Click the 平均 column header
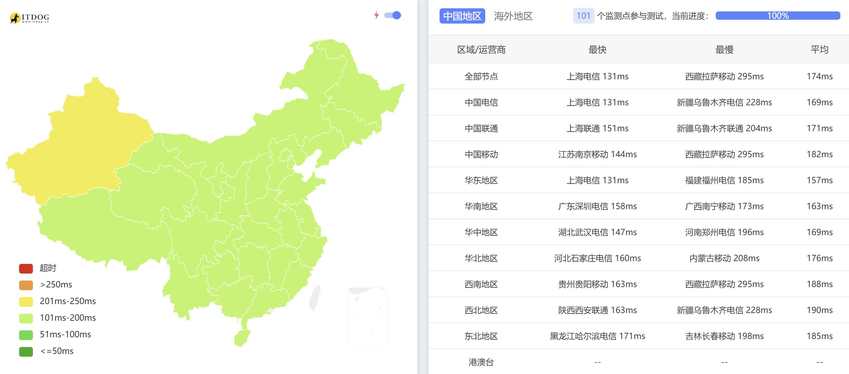Image resolution: width=849 pixels, height=374 pixels. pyautogui.click(x=819, y=50)
